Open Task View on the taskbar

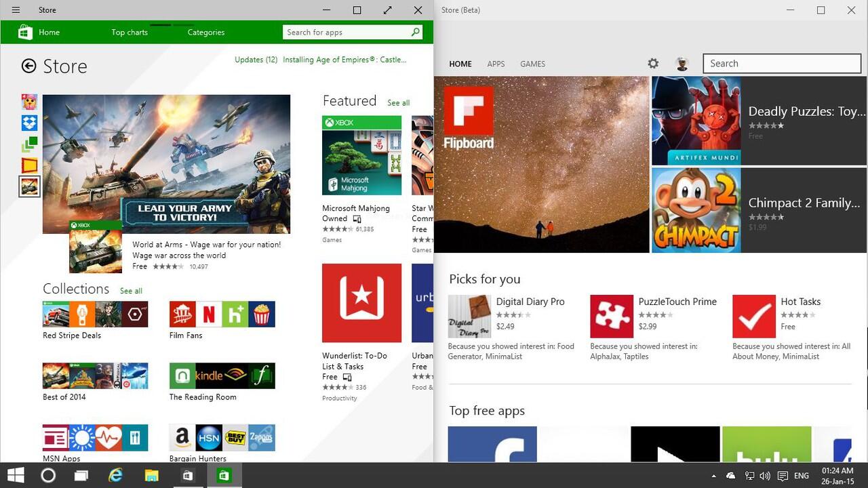[x=81, y=476]
